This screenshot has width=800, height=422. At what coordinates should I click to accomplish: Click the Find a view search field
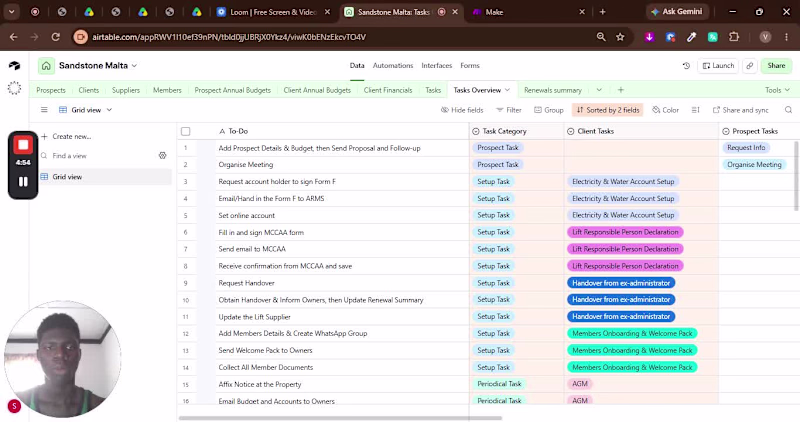pyautogui.click(x=99, y=156)
